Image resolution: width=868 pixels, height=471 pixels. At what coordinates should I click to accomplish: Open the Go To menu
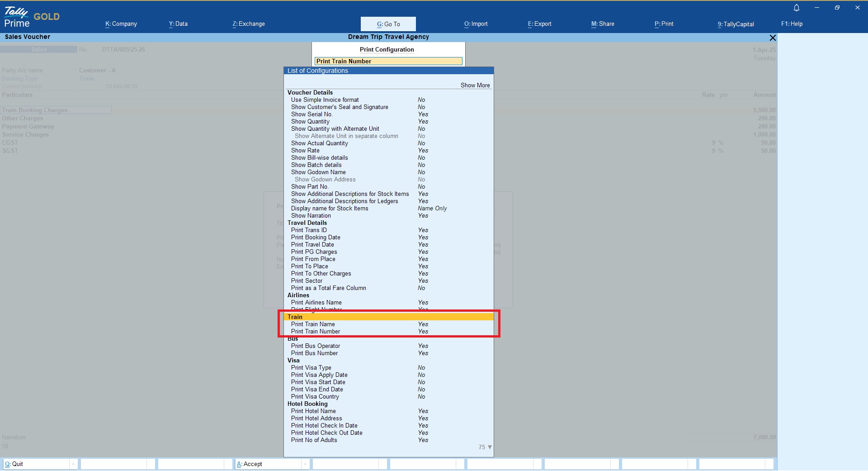388,24
